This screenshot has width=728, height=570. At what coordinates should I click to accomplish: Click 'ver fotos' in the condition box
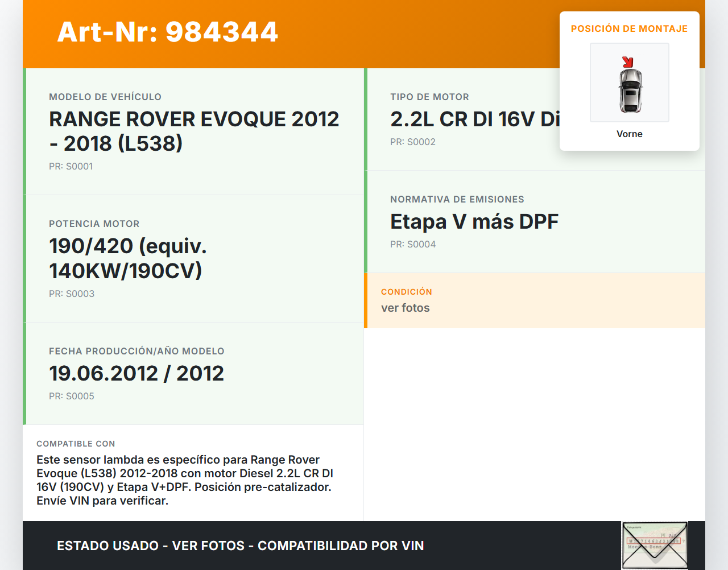[405, 308]
